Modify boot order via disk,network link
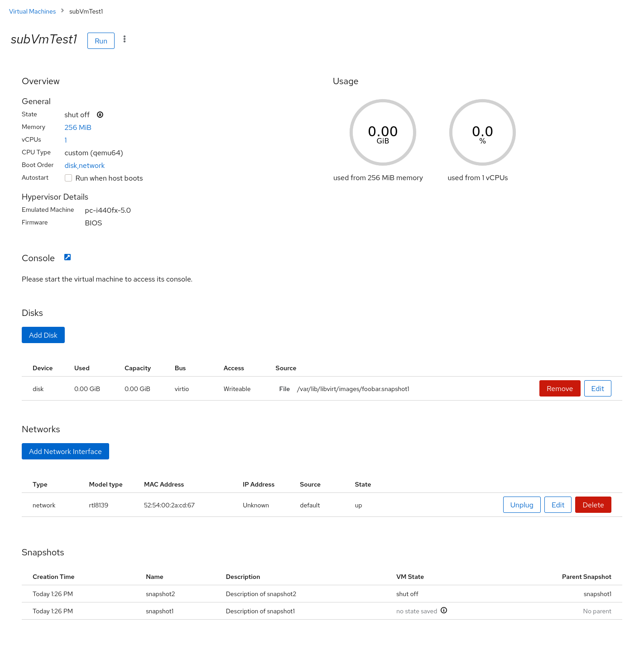The height and width of the screenshot is (645, 644). pyautogui.click(x=84, y=165)
